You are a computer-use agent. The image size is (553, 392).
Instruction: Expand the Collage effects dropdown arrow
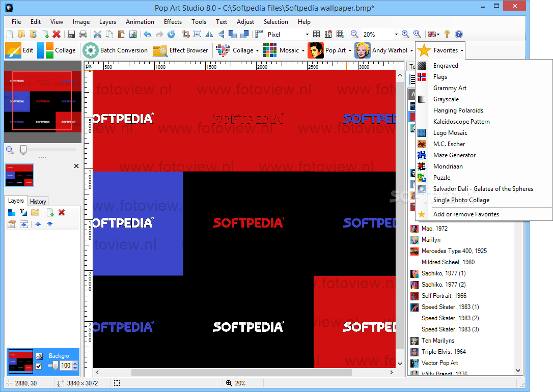tap(257, 50)
